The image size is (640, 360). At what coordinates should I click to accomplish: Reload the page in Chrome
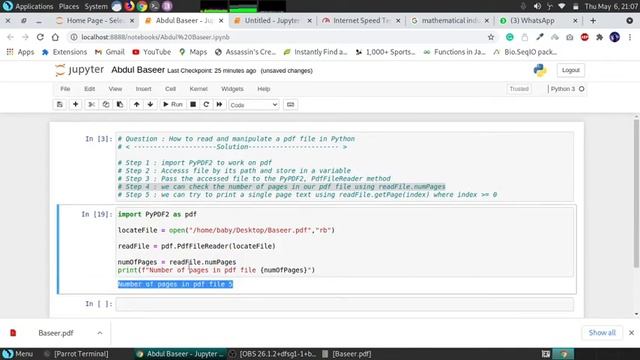point(40,37)
